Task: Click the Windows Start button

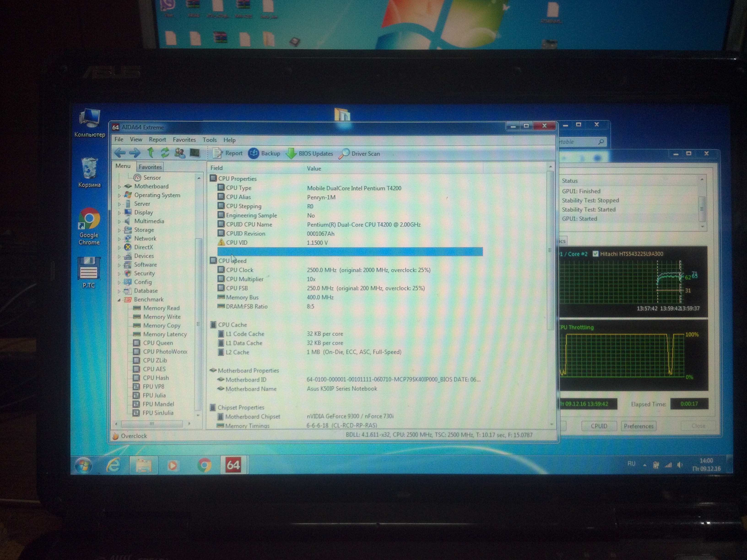Action: coord(83,466)
